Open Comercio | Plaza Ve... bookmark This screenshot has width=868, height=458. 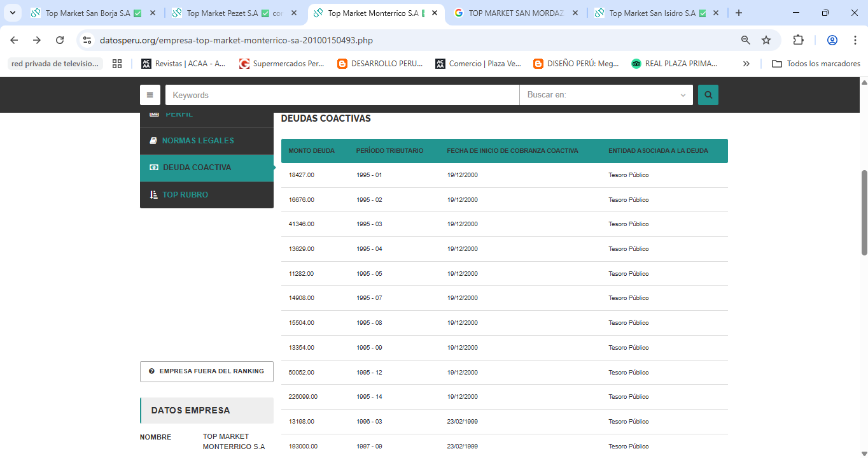pyautogui.click(x=478, y=64)
